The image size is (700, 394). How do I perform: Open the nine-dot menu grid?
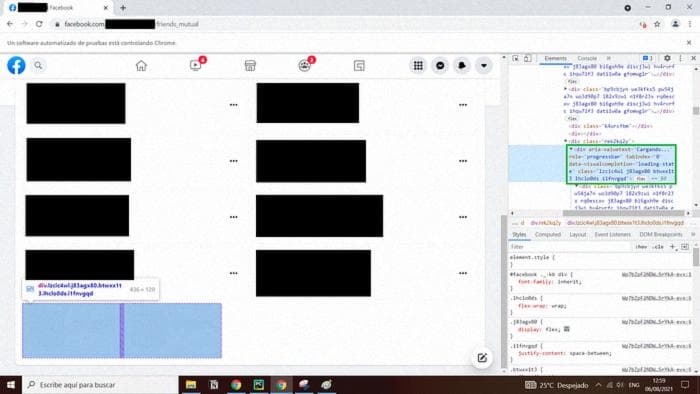418,66
